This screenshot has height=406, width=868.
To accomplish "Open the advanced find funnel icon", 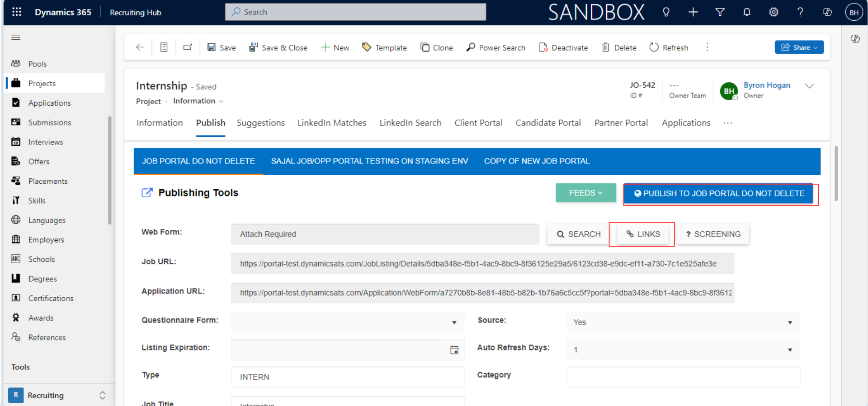I will pos(720,12).
